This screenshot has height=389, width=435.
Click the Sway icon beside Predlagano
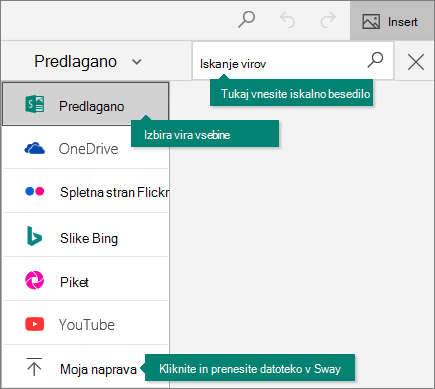point(35,104)
